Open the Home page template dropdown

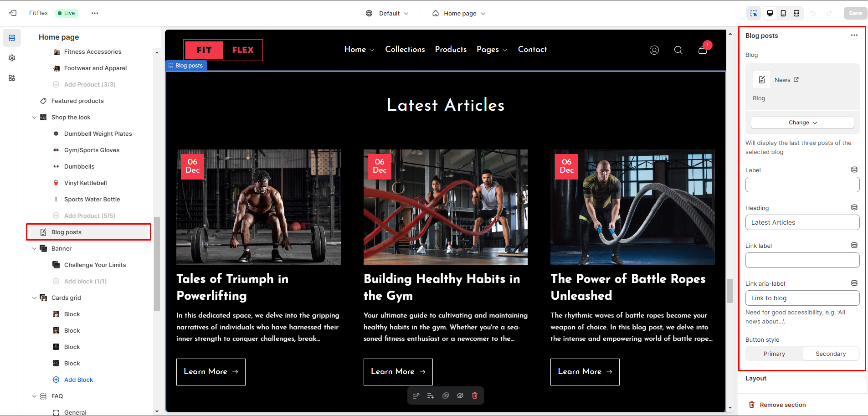459,13
